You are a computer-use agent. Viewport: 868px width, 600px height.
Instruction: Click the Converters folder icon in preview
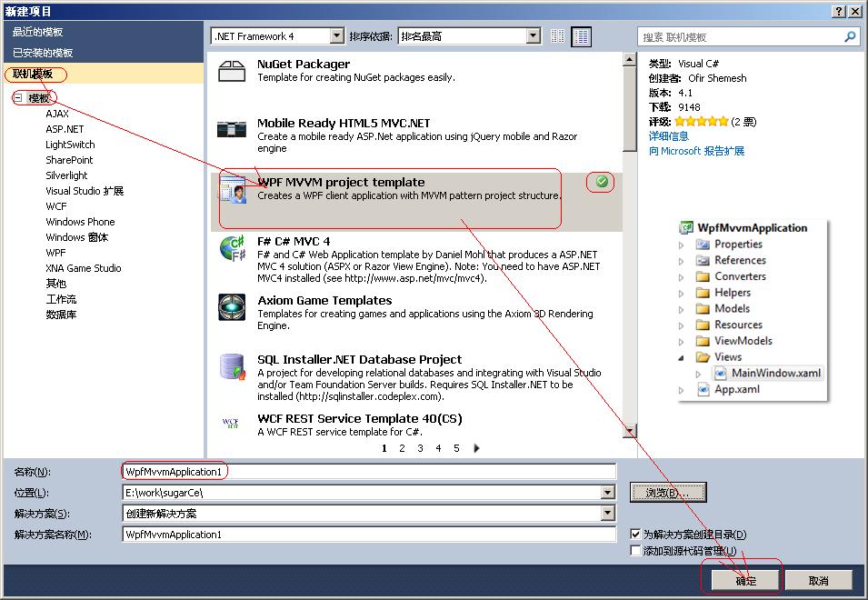[x=703, y=276]
